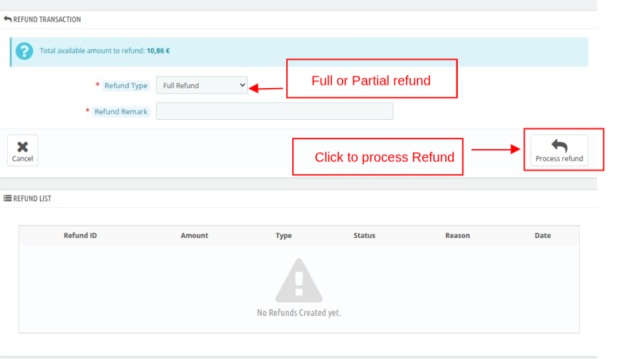Click the 'Click to process Refund' annotation box

point(378,157)
